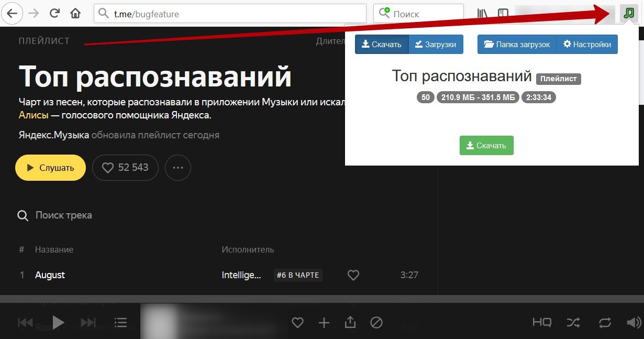Click the block (do not recommend) icon
The width and height of the screenshot is (644, 339).
tap(376, 323)
